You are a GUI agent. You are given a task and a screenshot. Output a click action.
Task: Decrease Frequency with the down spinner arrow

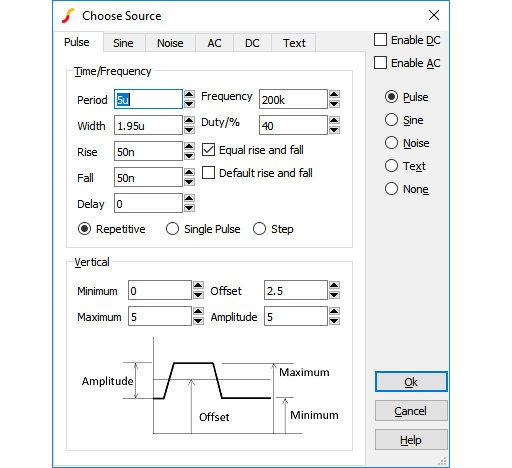pyautogui.click(x=334, y=104)
